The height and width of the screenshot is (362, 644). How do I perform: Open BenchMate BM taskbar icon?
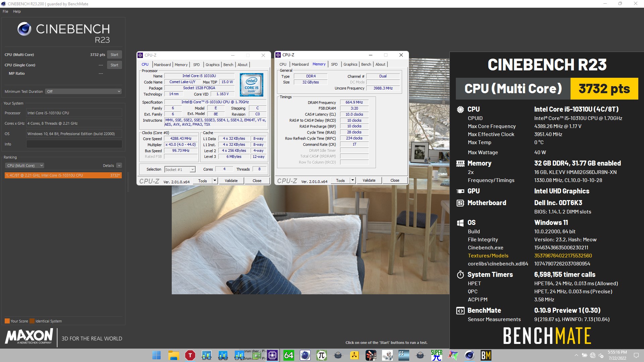pyautogui.click(x=486, y=355)
